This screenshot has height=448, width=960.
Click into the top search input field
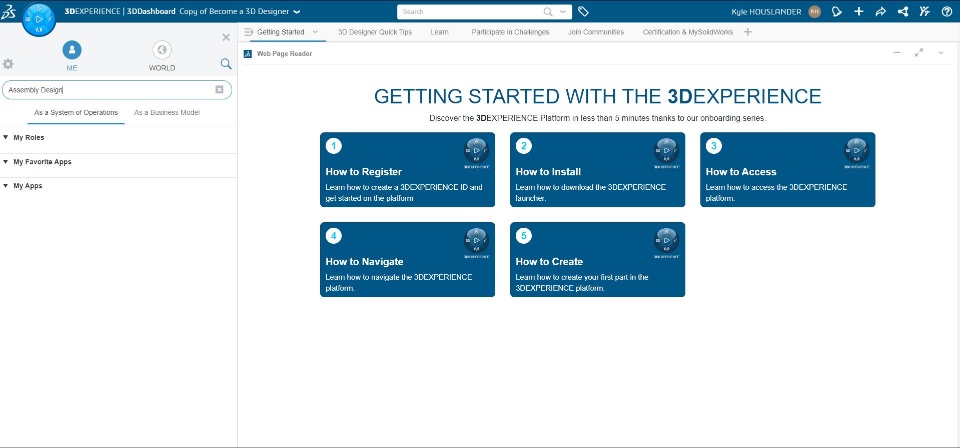click(x=470, y=12)
